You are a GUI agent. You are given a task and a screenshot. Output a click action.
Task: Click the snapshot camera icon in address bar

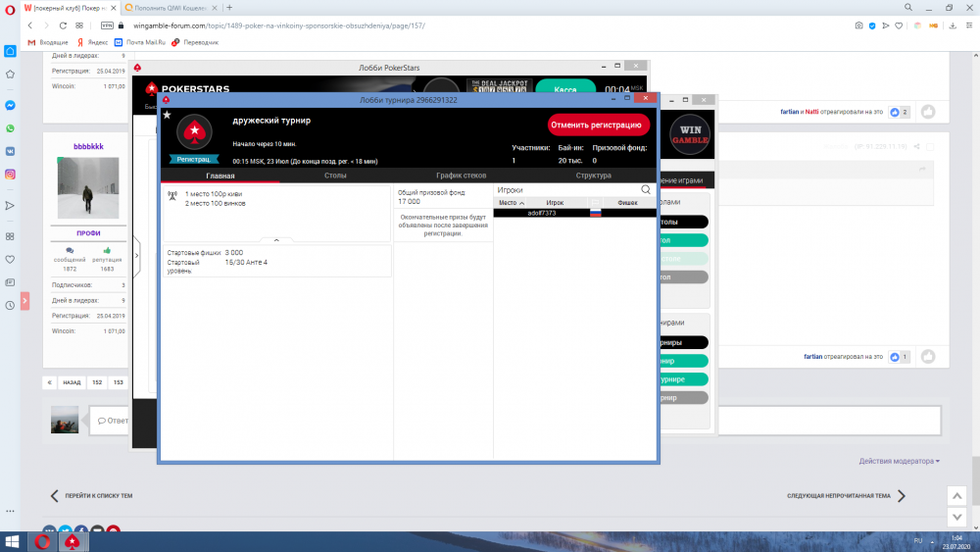point(858,25)
